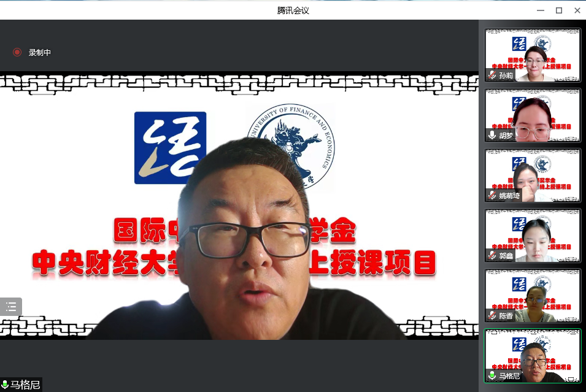Click the microphone icon beside 胡梦
Screen dimensions: 586x392
pyautogui.click(x=492, y=135)
